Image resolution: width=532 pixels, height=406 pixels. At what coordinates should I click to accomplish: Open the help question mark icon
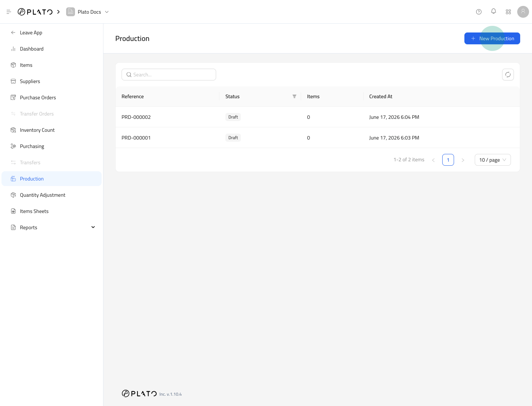(479, 12)
